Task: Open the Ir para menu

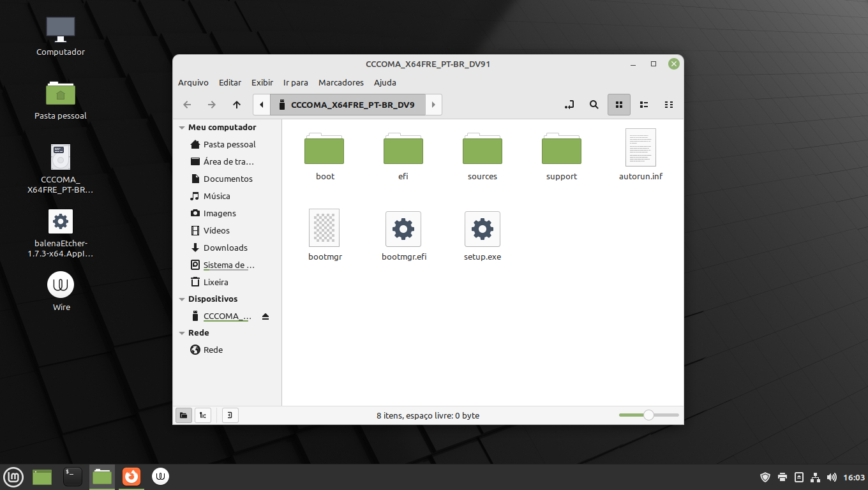Action: [x=296, y=82]
